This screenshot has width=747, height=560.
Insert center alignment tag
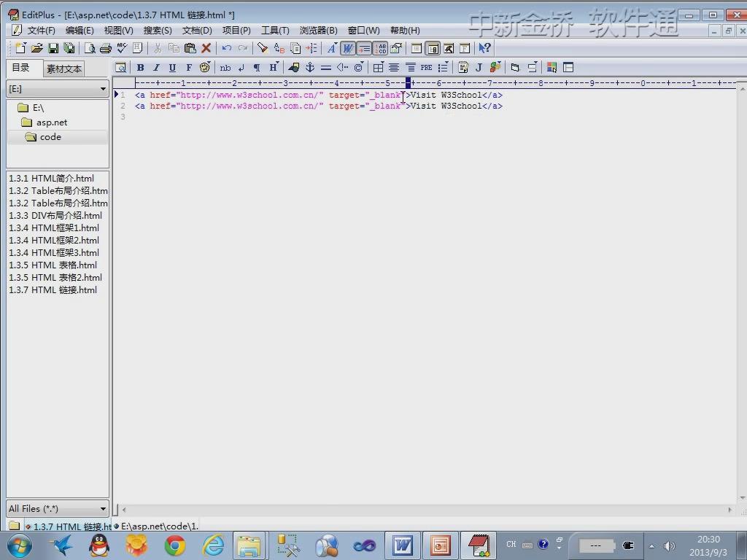[394, 68]
